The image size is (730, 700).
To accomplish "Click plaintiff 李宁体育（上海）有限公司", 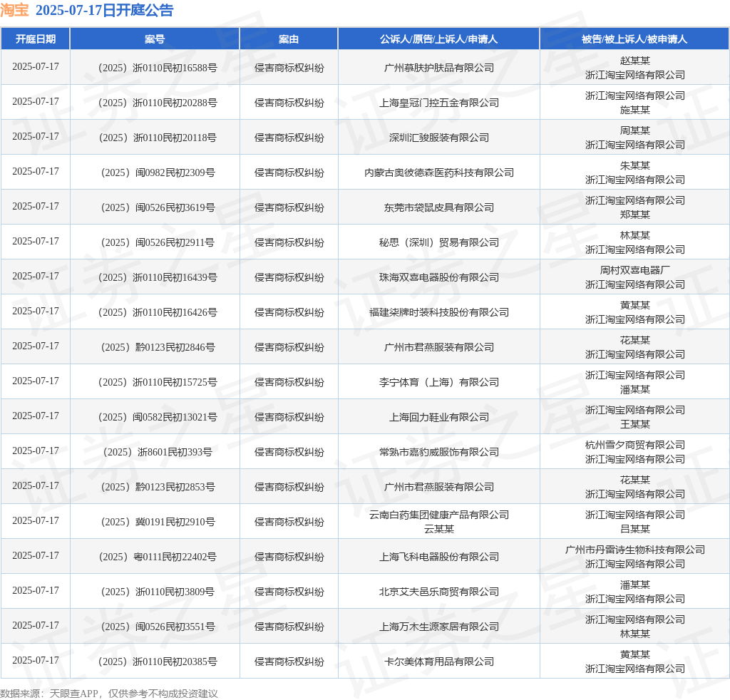I will tap(438, 382).
